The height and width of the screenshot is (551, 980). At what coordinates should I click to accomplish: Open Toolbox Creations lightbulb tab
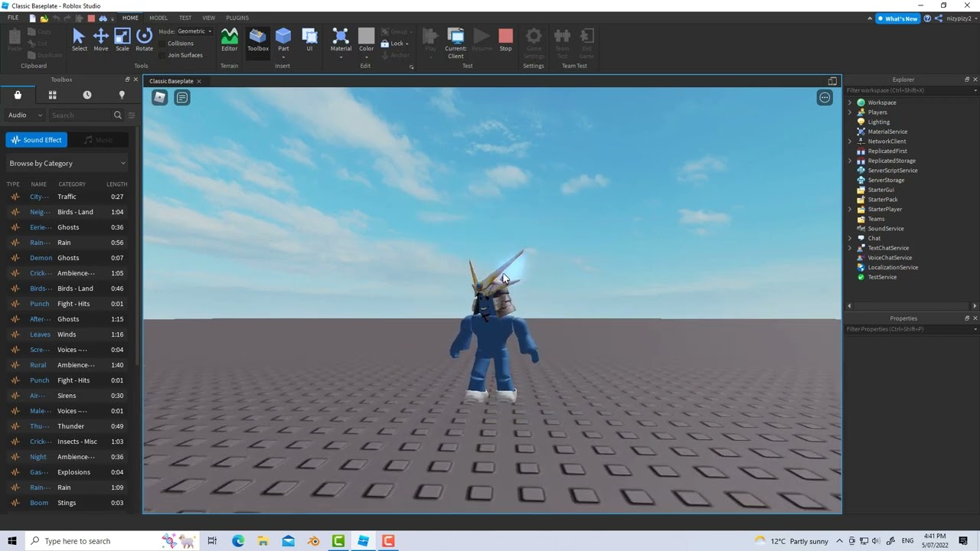point(122,95)
